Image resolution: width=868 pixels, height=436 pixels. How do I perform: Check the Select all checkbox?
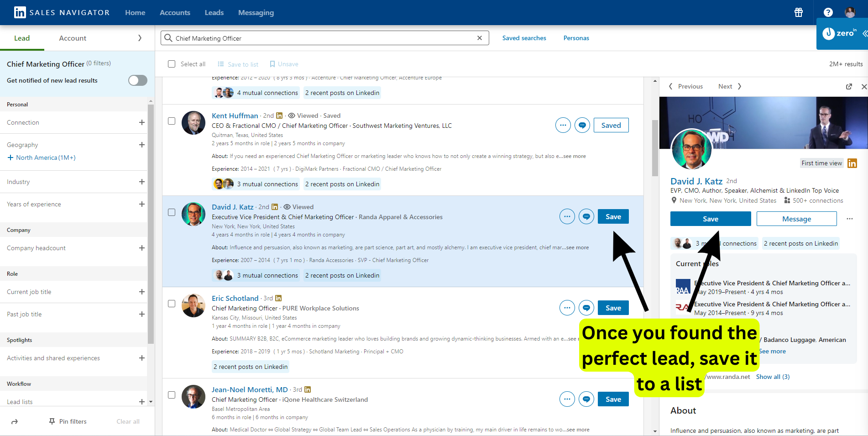click(172, 64)
